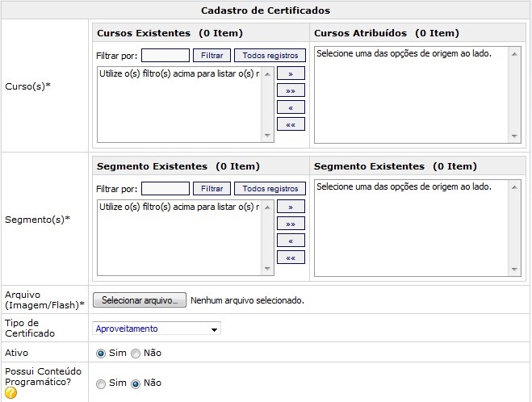Set Ativo to Sim

coord(101,354)
